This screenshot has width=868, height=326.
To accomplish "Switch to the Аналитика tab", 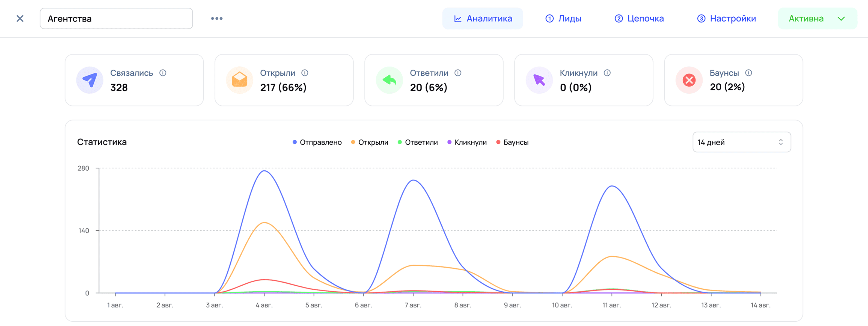I will (x=483, y=19).
